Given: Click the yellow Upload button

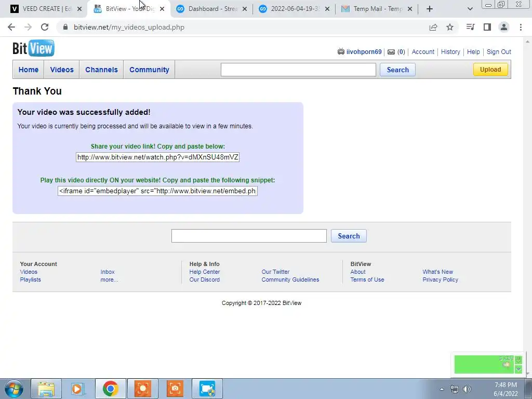Looking at the screenshot, I should pos(490,70).
